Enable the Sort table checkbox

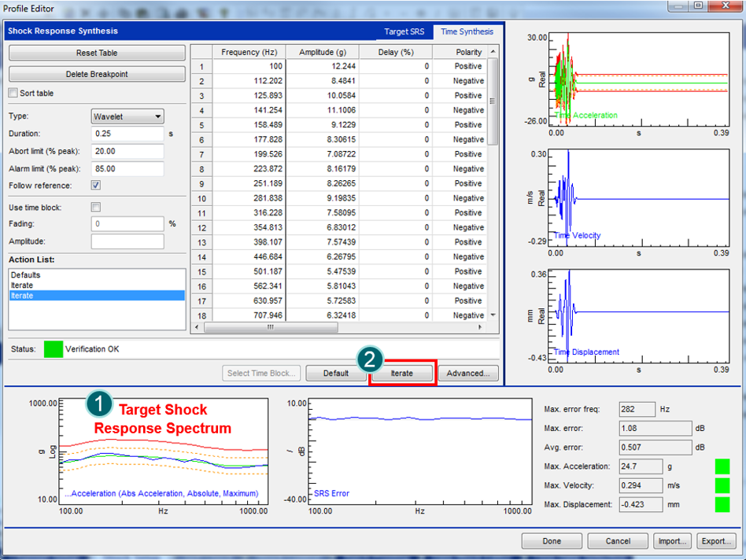coord(13,93)
